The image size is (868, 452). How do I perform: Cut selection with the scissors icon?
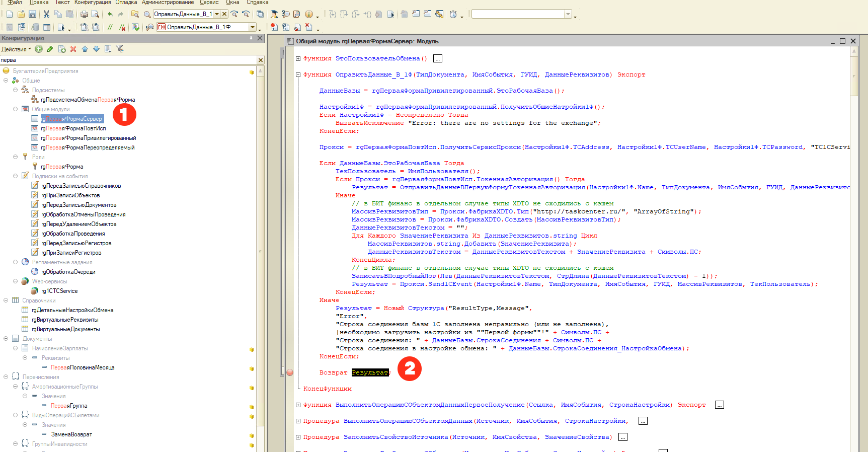point(46,14)
